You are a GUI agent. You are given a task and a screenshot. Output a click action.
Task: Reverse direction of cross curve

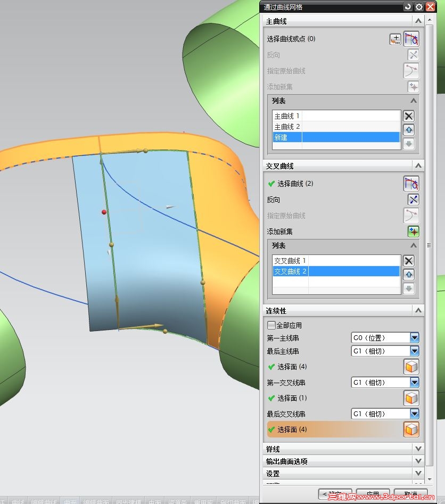pyautogui.click(x=413, y=200)
